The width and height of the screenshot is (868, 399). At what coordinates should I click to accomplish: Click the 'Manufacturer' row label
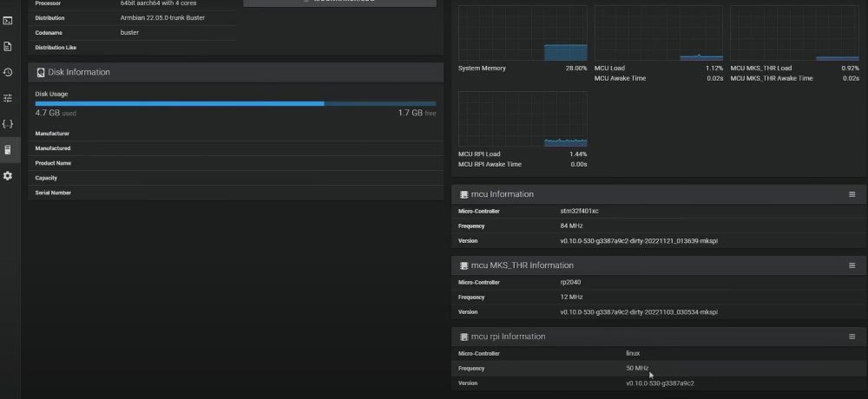pyautogui.click(x=52, y=134)
